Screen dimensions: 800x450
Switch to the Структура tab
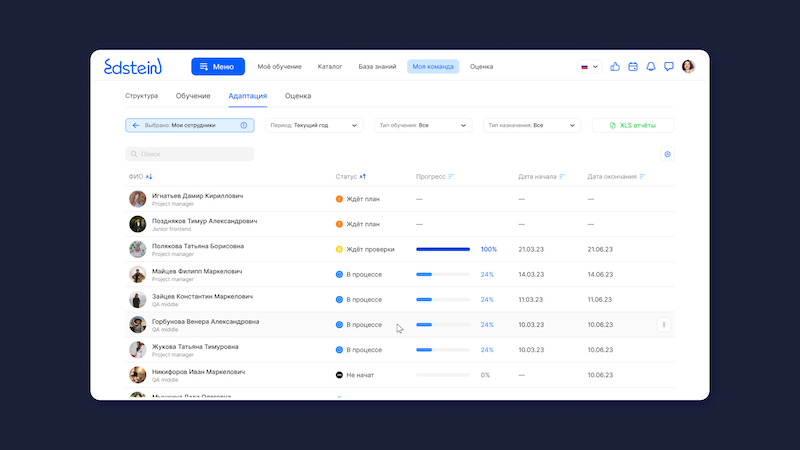coord(141,96)
